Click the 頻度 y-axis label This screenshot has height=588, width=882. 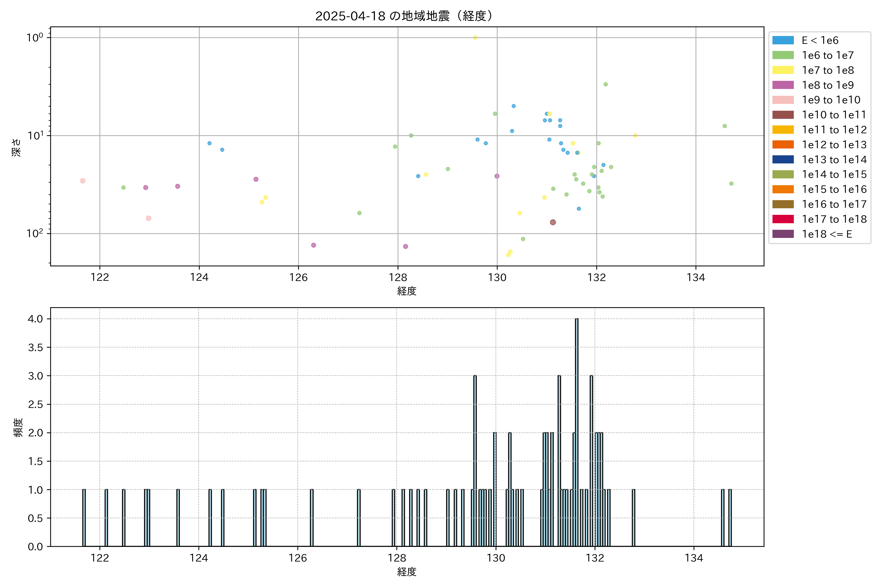pos(18,428)
